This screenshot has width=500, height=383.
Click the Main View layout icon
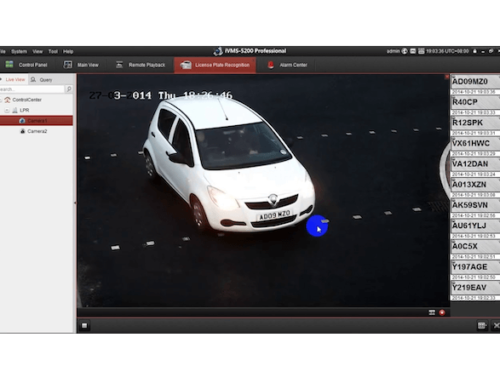click(x=68, y=64)
